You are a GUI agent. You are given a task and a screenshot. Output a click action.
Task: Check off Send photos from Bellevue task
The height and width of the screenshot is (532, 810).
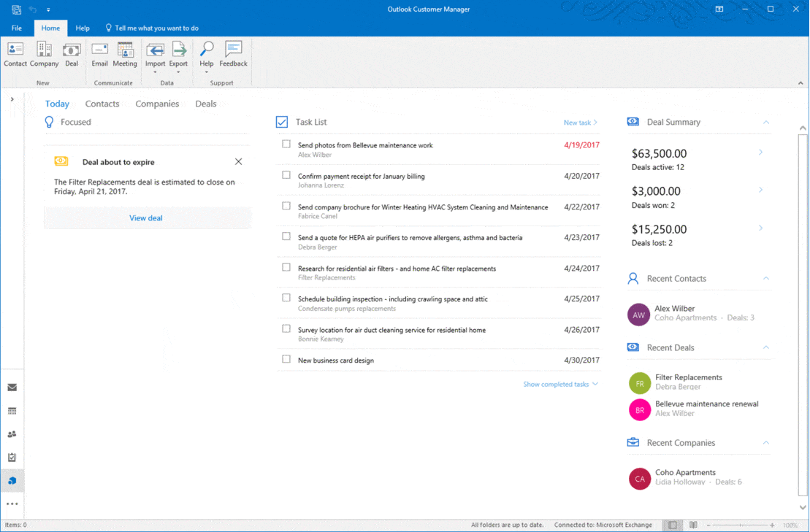[x=286, y=144]
